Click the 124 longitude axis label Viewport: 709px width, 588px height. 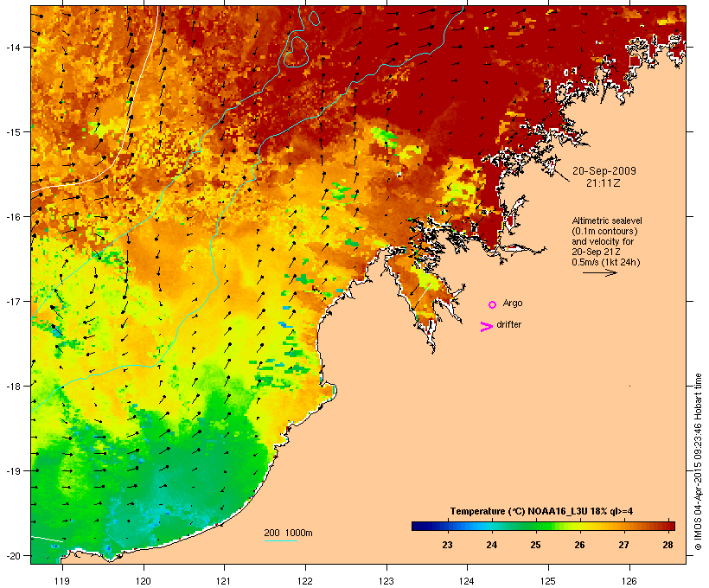467,581
